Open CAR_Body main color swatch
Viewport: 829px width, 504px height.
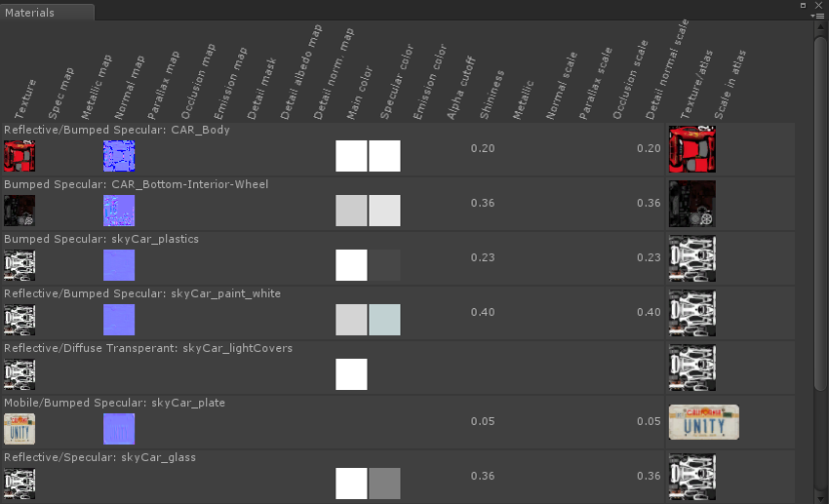[351, 156]
